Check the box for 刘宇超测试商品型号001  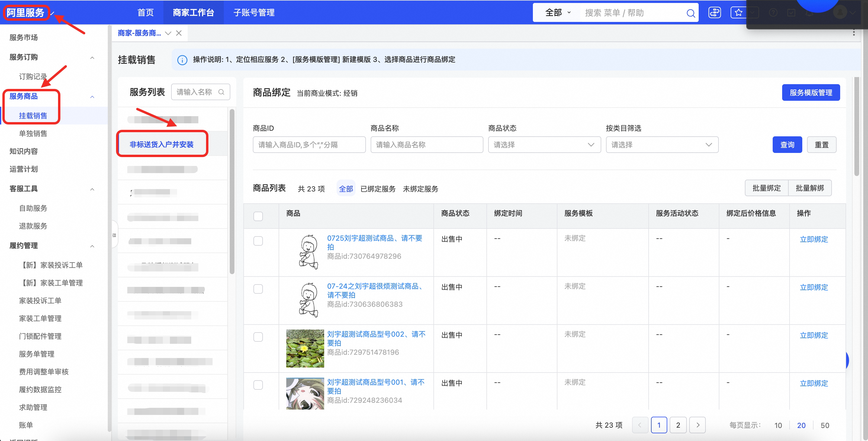[x=258, y=385]
